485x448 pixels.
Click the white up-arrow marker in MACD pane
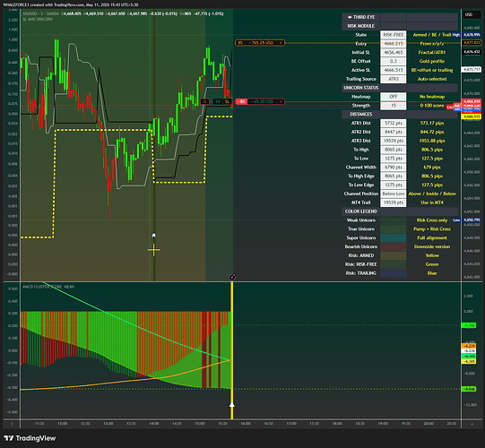[231, 404]
